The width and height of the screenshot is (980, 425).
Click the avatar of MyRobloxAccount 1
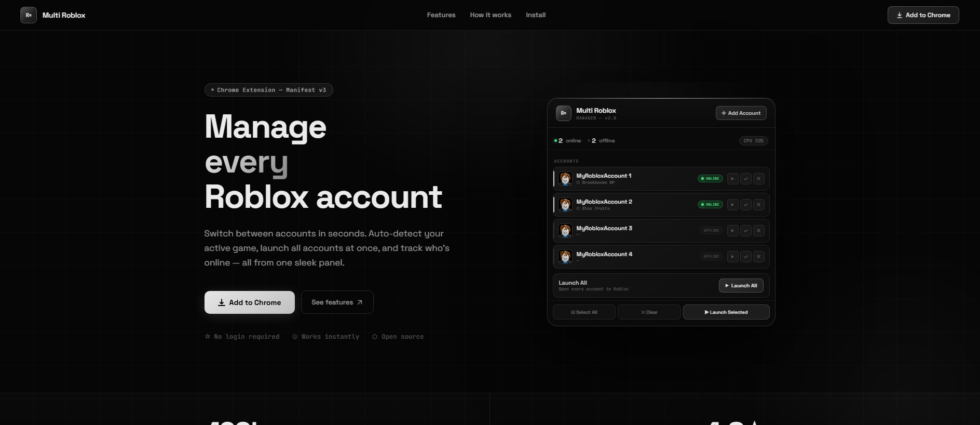565,179
